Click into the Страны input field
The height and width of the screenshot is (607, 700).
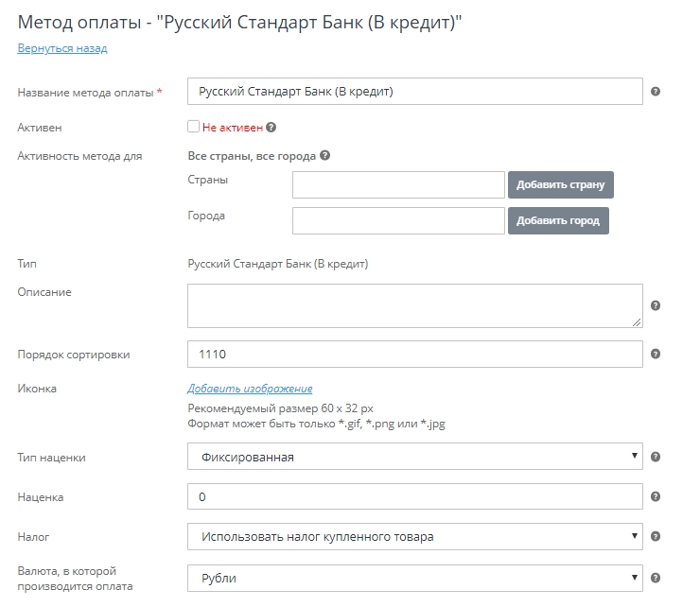(398, 184)
